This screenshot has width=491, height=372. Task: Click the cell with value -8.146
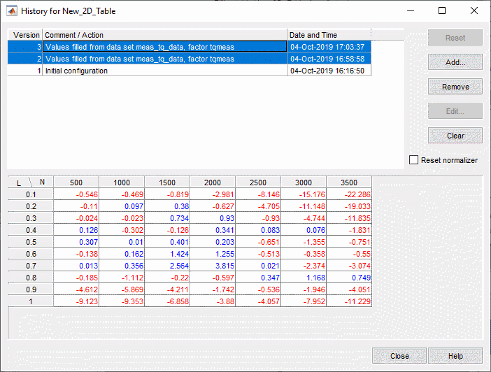click(258, 194)
